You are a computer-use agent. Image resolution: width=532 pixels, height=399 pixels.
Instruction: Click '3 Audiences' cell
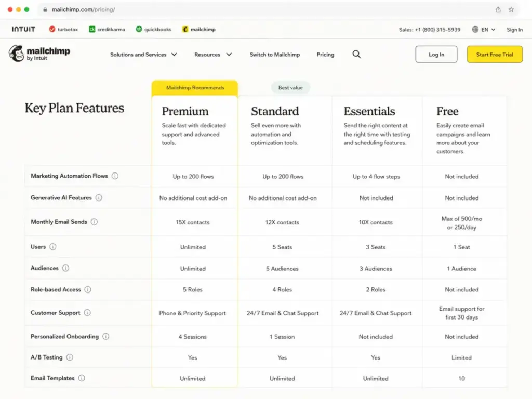(x=376, y=269)
